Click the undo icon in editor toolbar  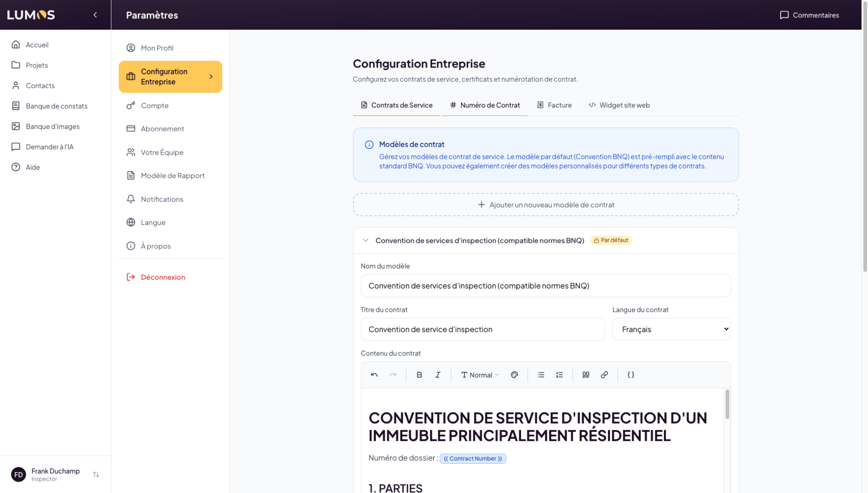tap(374, 375)
